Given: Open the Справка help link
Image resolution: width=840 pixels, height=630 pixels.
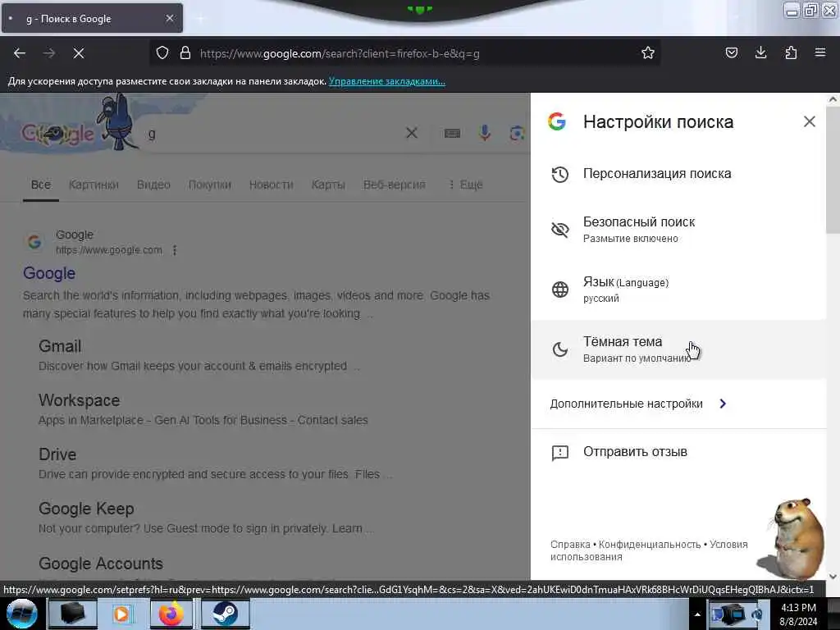Looking at the screenshot, I should [x=570, y=545].
